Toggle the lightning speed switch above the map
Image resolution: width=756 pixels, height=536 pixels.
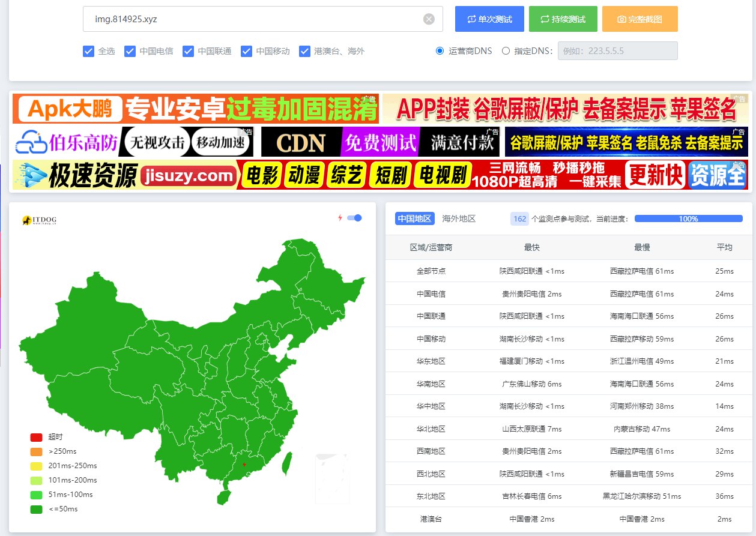(x=354, y=218)
